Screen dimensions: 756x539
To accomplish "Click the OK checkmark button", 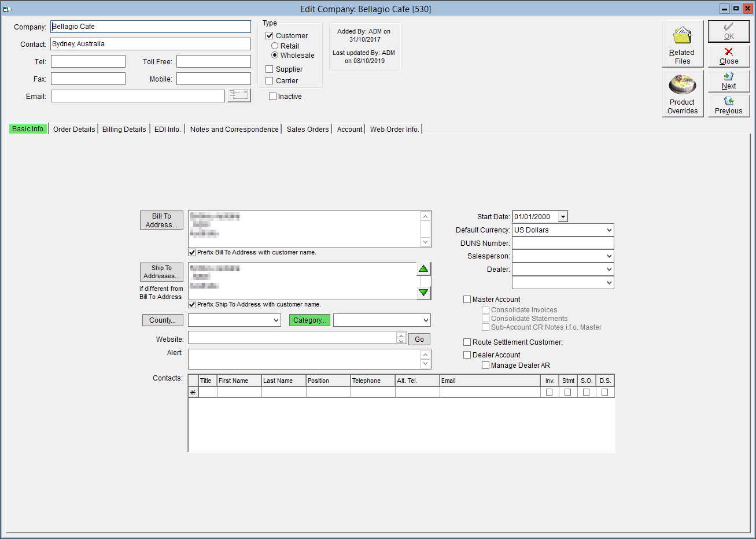I will pyautogui.click(x=729, y=31).
